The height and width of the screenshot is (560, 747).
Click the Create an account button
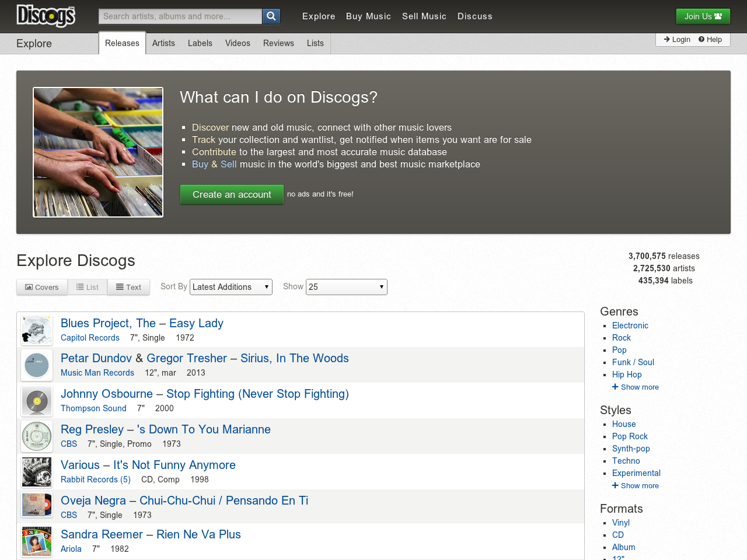[232, 194]
